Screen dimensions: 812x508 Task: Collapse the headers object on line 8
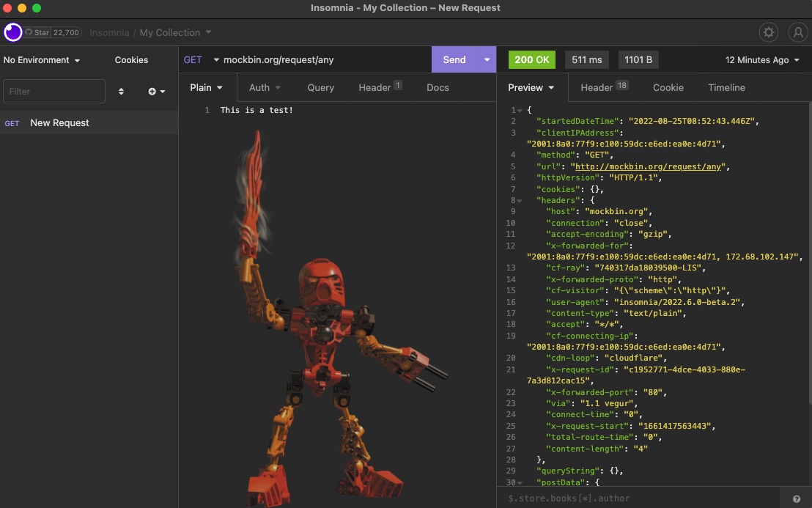click(x=518, y=200)
